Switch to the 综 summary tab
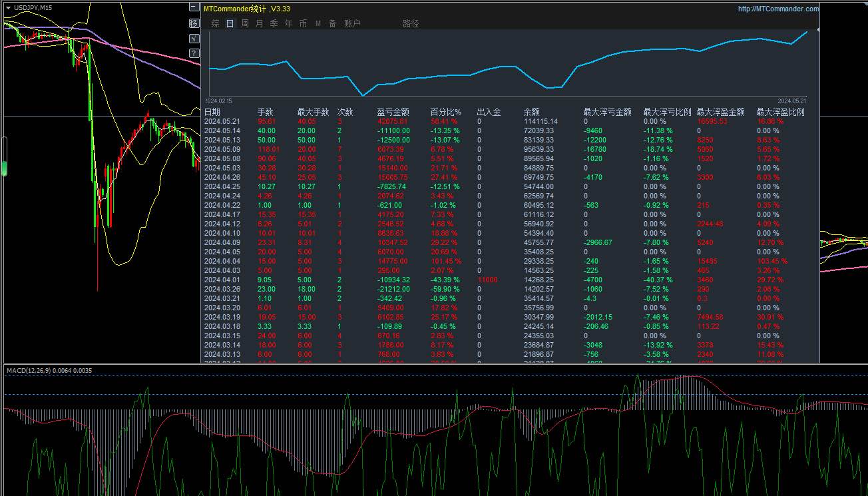The width and height of the screenshot is (868, 496). click(215, 23)
